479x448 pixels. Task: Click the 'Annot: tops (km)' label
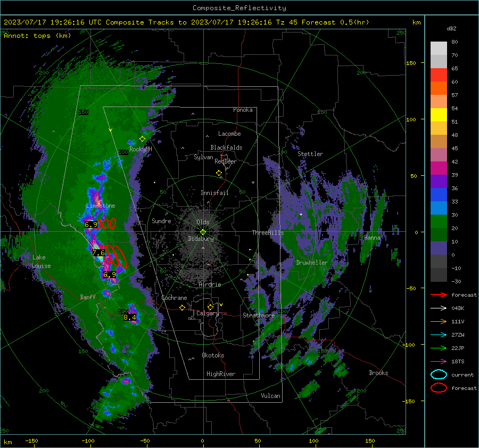[x=37, y=36]
